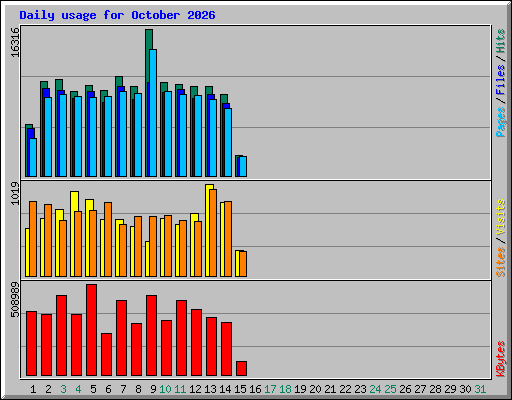Click day 27 on the x-axis
The image size is (512, 400).
tap(420, 389)
